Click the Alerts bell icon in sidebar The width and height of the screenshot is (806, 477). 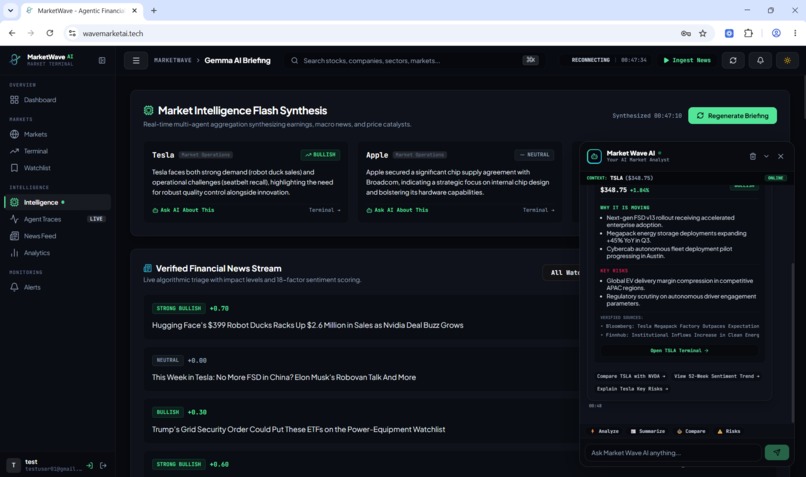(14, 287)
